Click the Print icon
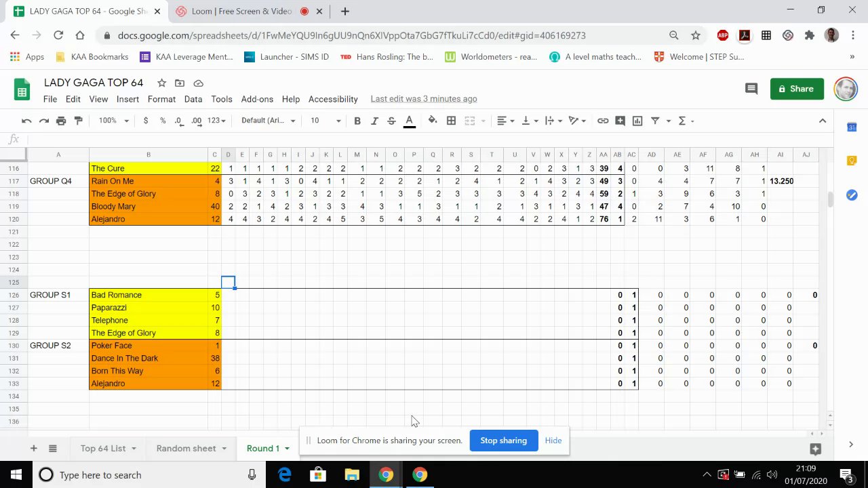Image resolution: width=868 pixels, height=488 pixels. point(61,121)
